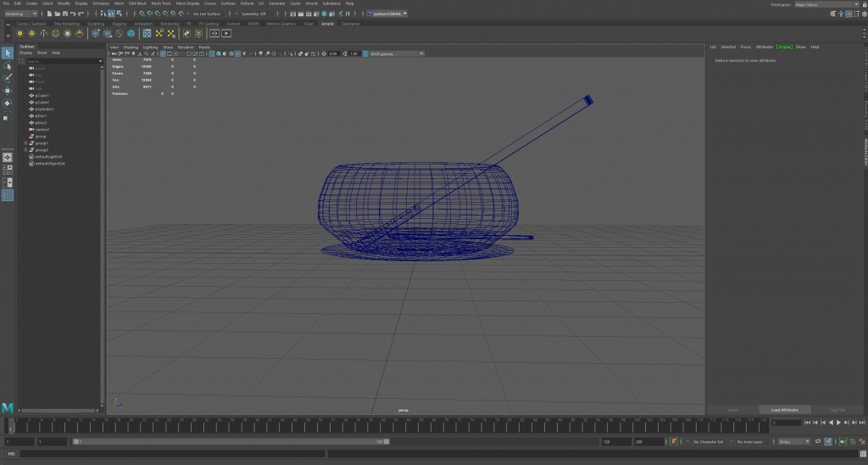Click go to end of playback range

pos(860,422)
